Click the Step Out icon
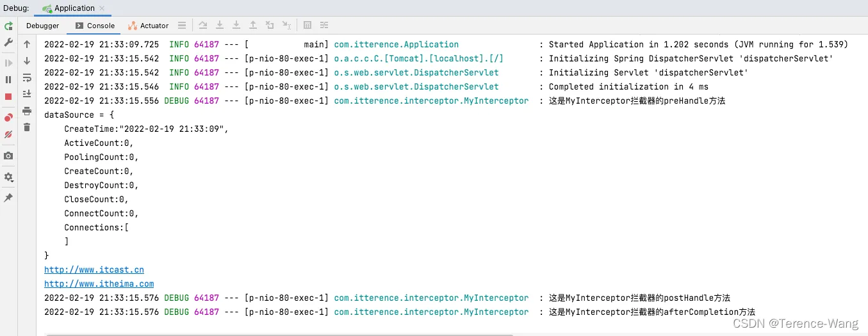The image size is (868, 336). [x=253, y=26]
